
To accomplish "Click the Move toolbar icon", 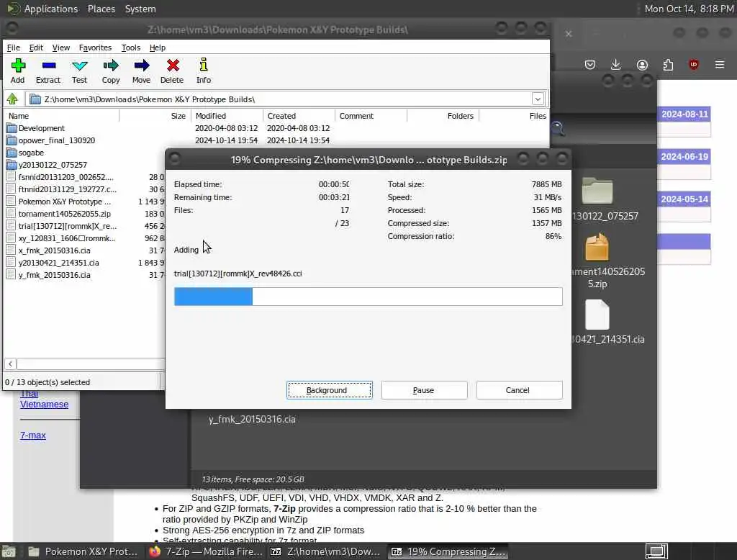I will [141, 71].
